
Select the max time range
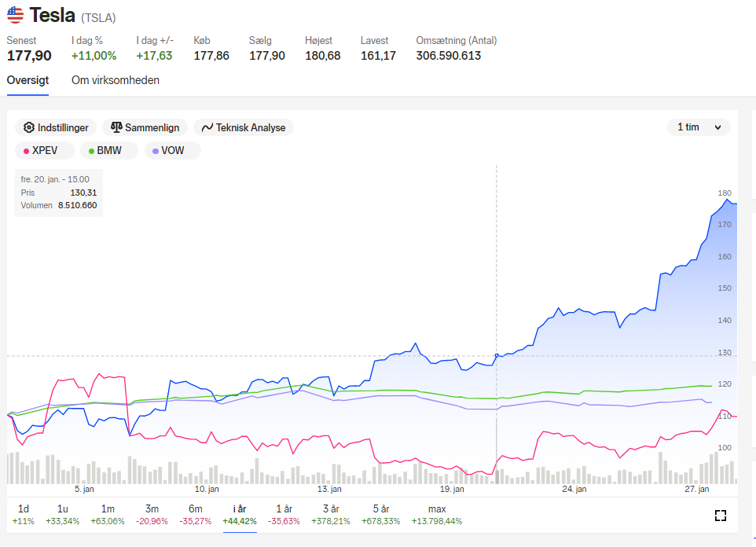437,515
